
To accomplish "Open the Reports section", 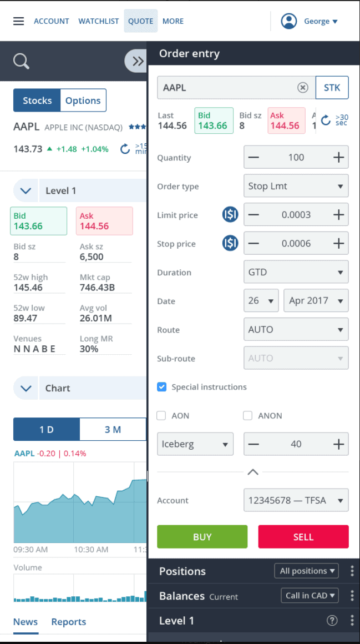I will coord(68,622).
